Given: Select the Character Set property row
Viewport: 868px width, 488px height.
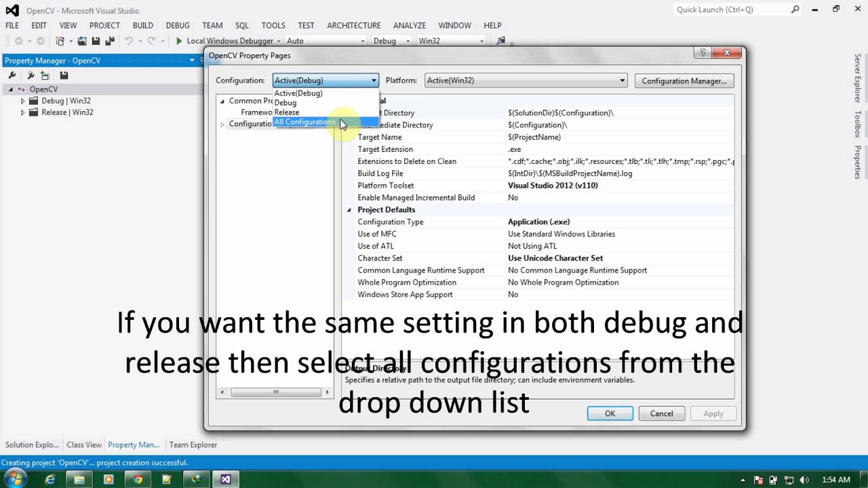Looking at the screenshot, I should click(x=540, y=258).
